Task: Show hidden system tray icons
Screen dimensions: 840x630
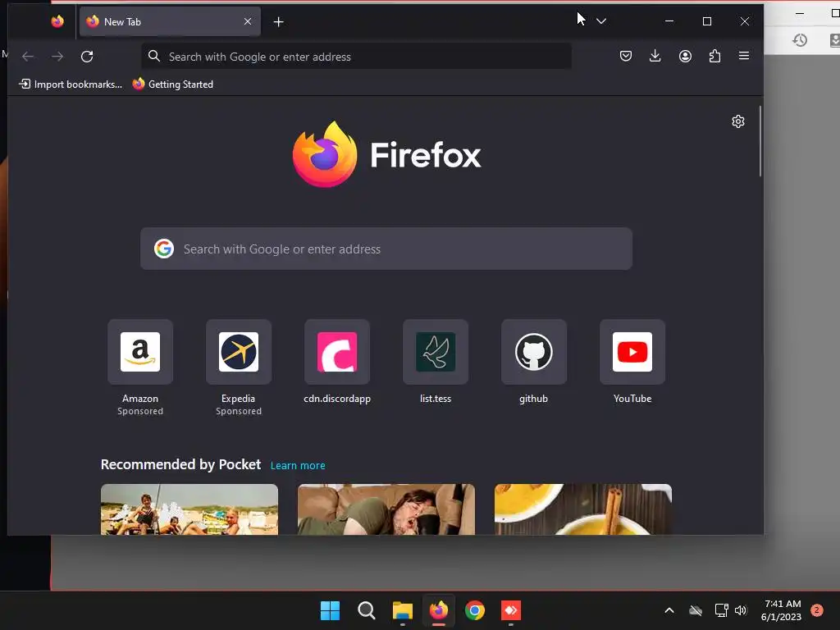Action: (x=669, y=610)
